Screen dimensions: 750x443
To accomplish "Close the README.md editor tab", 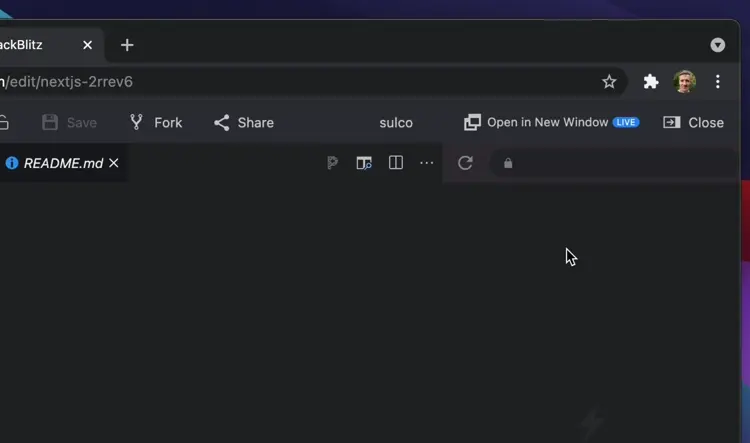I will 113,163.
